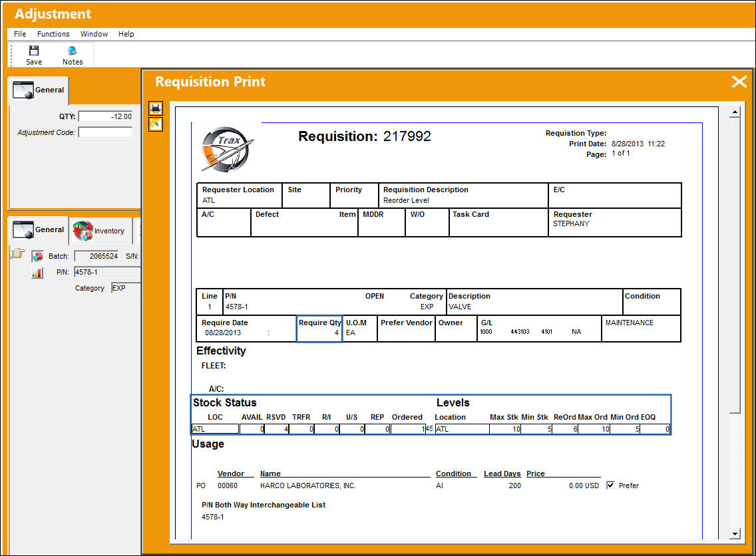Viewport: 756px width, 556px height.
Task: Click the Batch lookup icon
Action: pos(38,256)
